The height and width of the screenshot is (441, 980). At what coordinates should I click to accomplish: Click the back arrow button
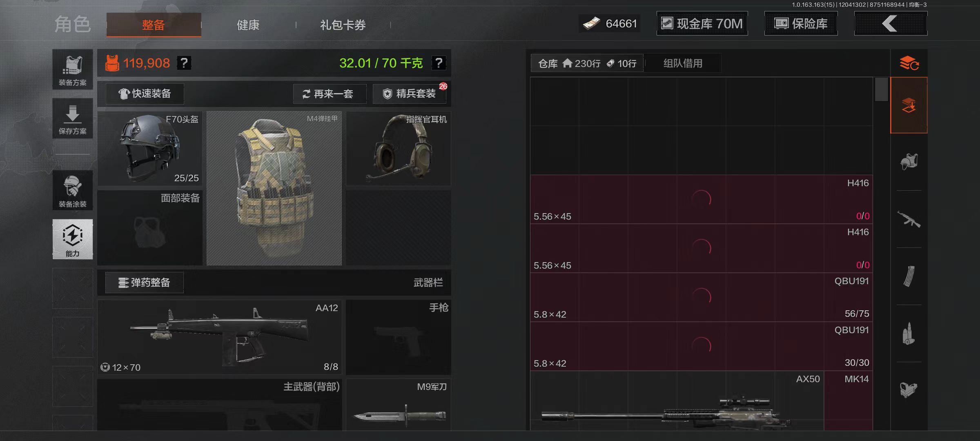(891, 24)
